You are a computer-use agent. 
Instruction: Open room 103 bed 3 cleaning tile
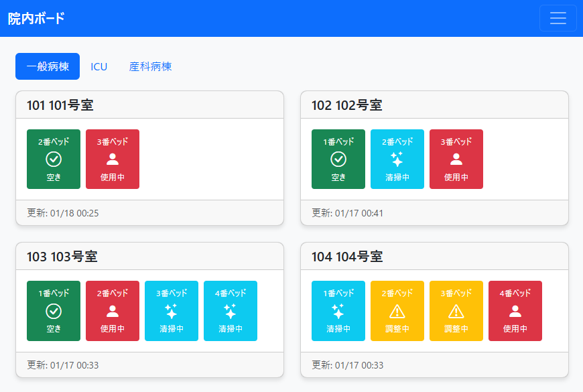(172, 311)
